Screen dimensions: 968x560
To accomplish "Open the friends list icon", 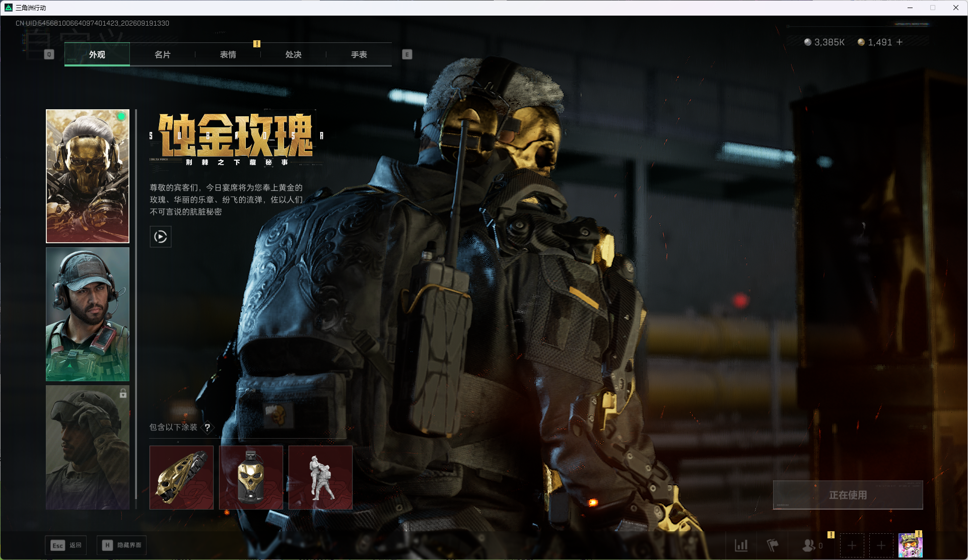I will click(809, 545).
